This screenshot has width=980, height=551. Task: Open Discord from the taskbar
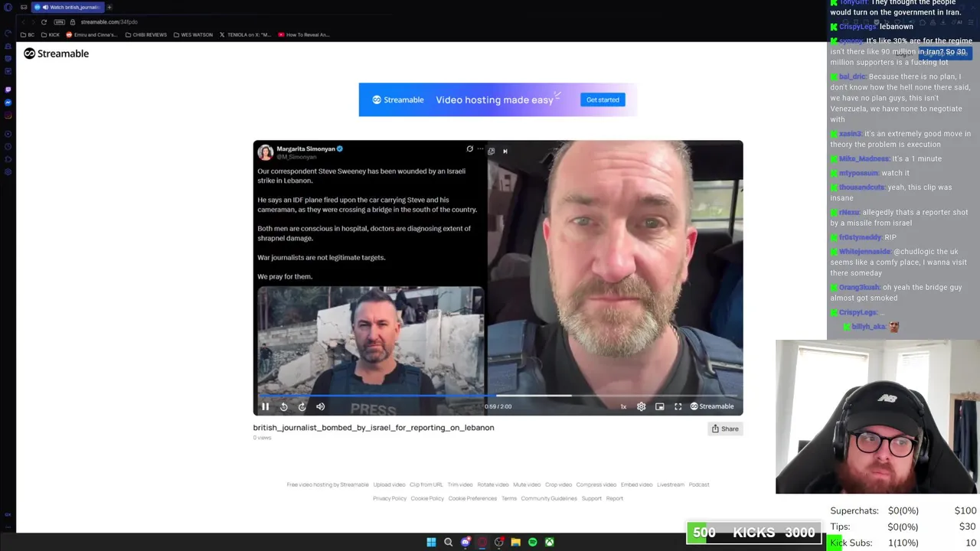pos(465,542)
